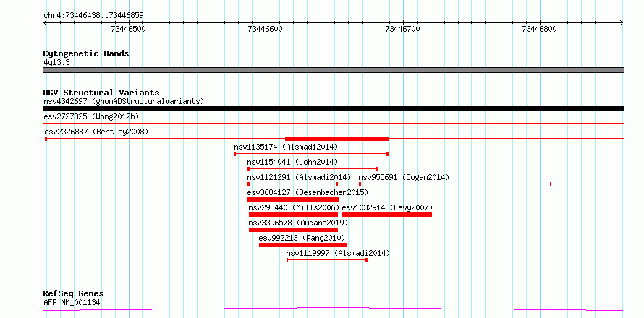
Task: Select the red nsv293440 variant bar
Action: pos(293,215)
